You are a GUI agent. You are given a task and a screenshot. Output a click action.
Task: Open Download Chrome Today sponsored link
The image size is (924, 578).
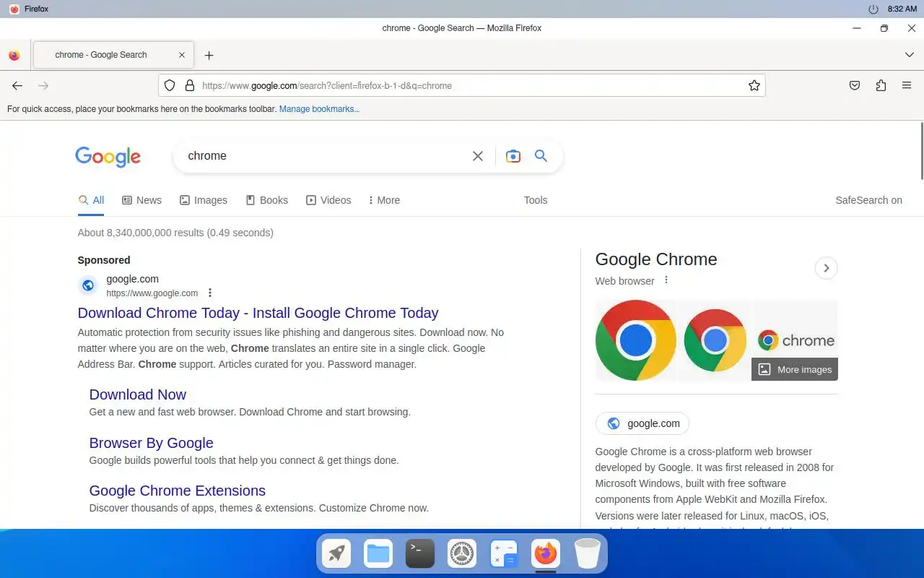(258, 313)
